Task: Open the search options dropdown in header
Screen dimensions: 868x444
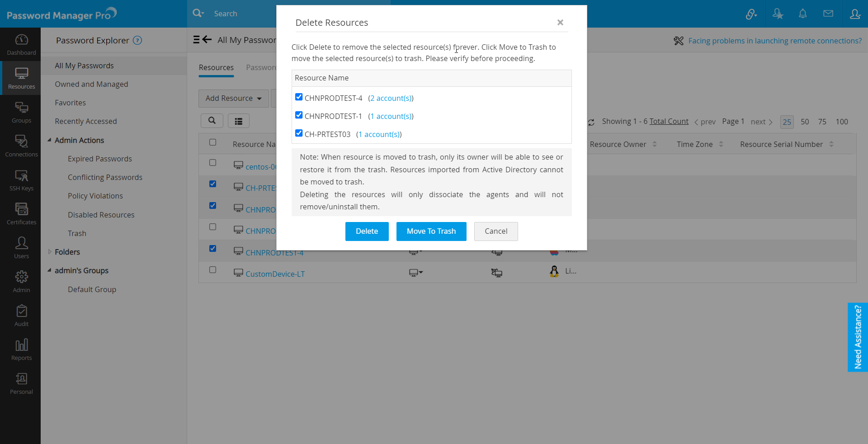Action: [x=198, y=13]
